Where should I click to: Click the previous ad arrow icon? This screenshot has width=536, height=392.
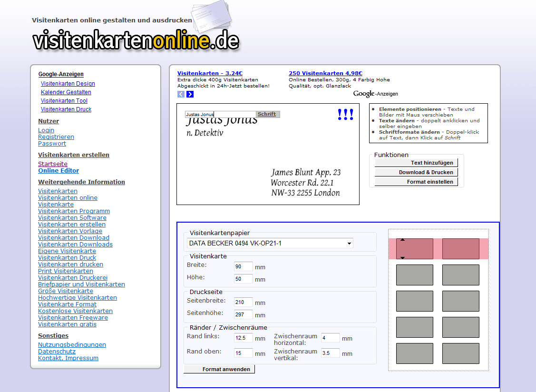[x=181, y=94]
